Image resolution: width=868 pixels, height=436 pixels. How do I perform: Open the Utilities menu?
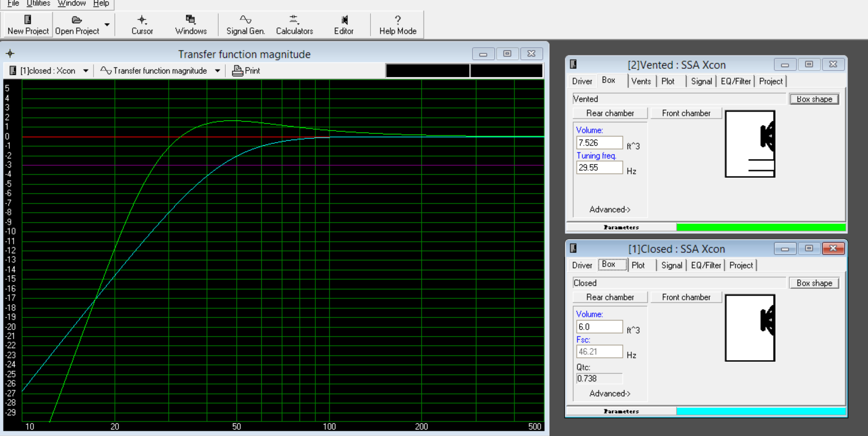click(x=38, y=3)
